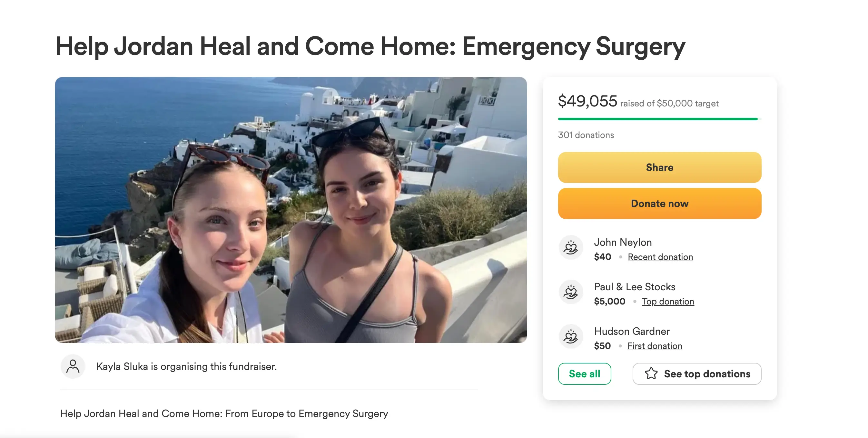Viewport: 868px width, 438px height.
Task: Click the $49,055 raised amount
Action: [x=587, y=101]
